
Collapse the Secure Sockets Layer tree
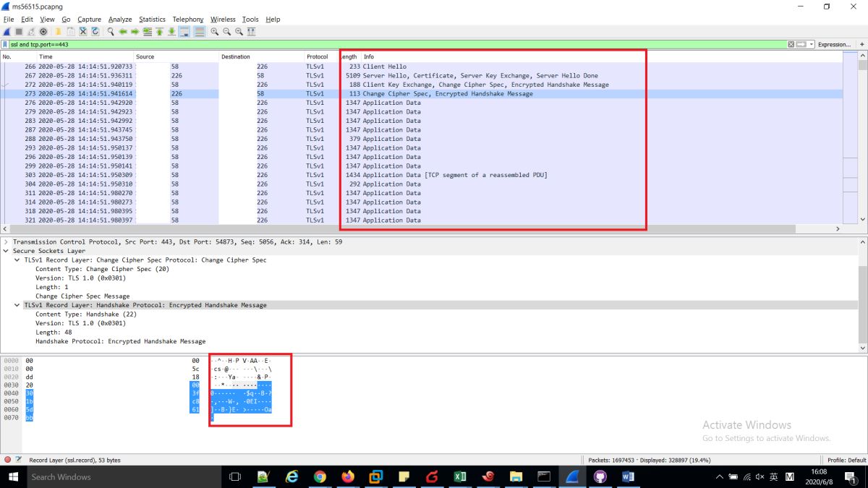coord(7,251)
